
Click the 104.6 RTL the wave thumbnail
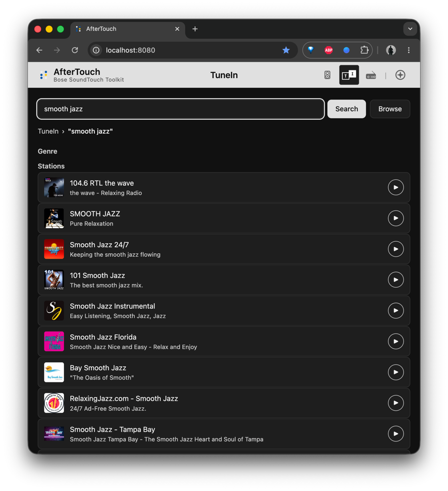pyautogui.click(x=54, y=187)
